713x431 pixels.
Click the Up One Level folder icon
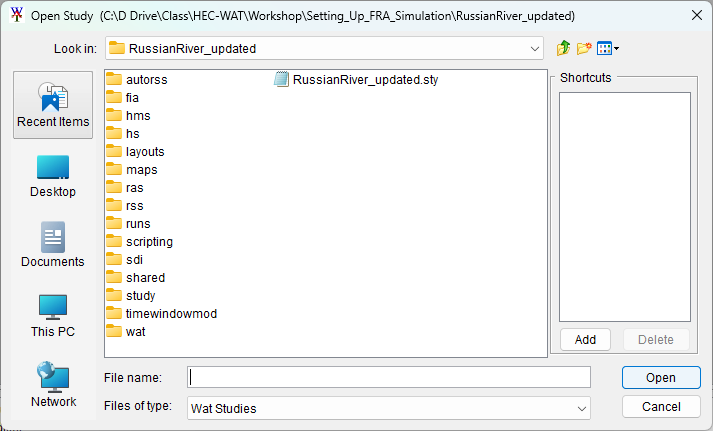pos(564,48)
